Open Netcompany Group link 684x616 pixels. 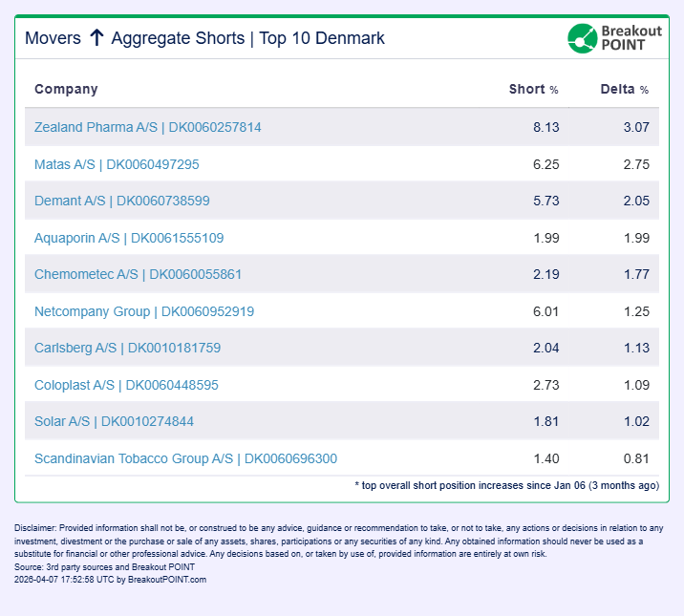[144, 311]
